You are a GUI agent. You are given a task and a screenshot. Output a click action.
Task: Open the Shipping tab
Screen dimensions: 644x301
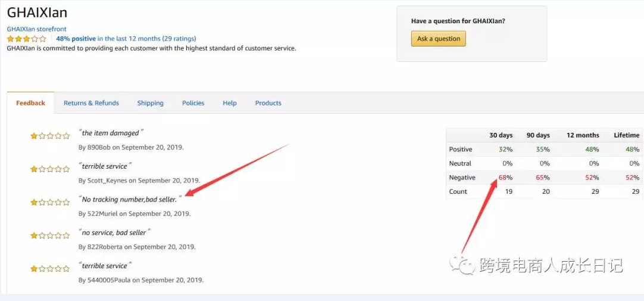150,103
